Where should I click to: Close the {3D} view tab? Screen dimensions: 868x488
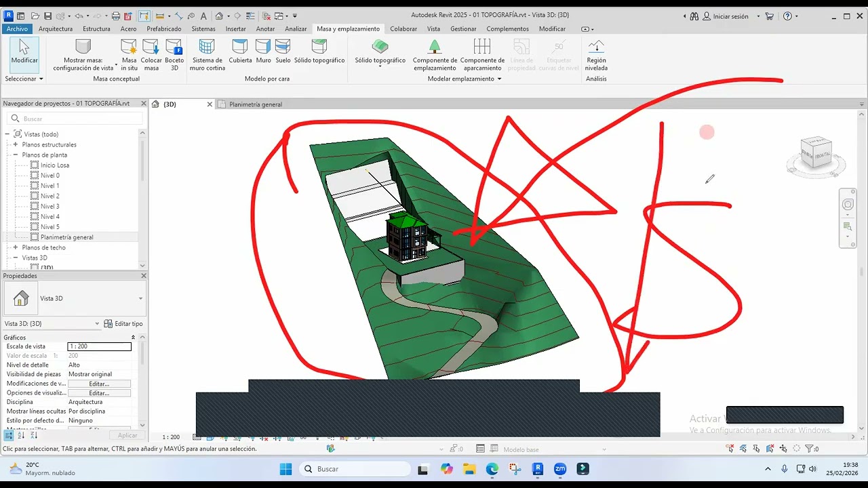pos(210,104)
